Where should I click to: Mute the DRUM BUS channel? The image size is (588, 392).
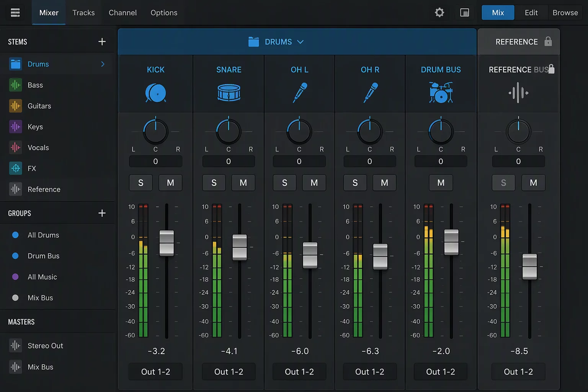(441, 183)
